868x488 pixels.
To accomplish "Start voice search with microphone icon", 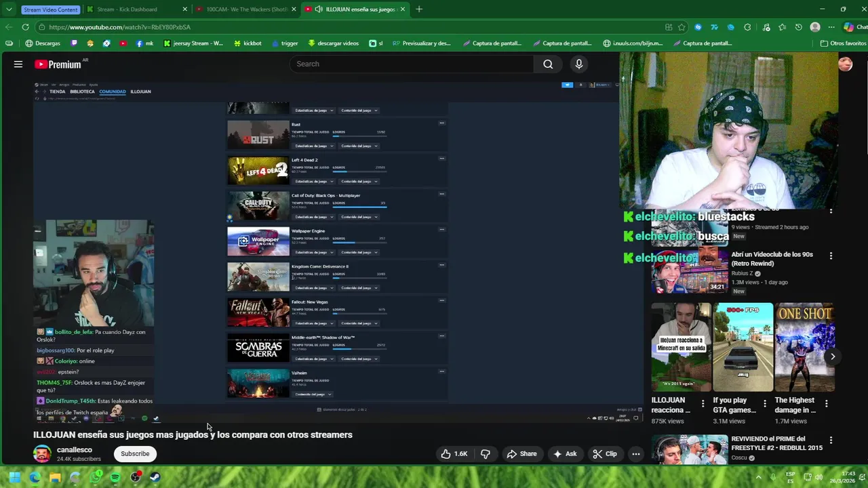I will tap(578, 64).
